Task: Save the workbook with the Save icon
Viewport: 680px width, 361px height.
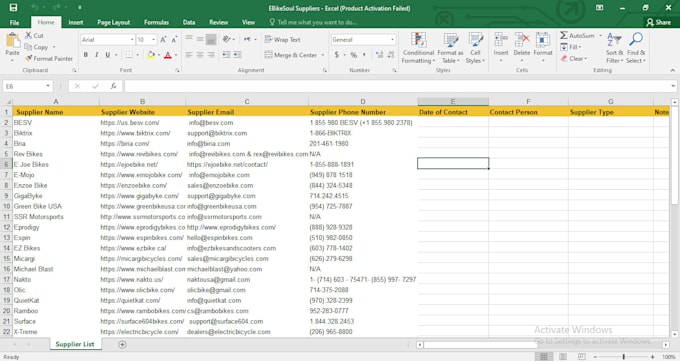Action: pyautogui.click(x=13, y=7)
